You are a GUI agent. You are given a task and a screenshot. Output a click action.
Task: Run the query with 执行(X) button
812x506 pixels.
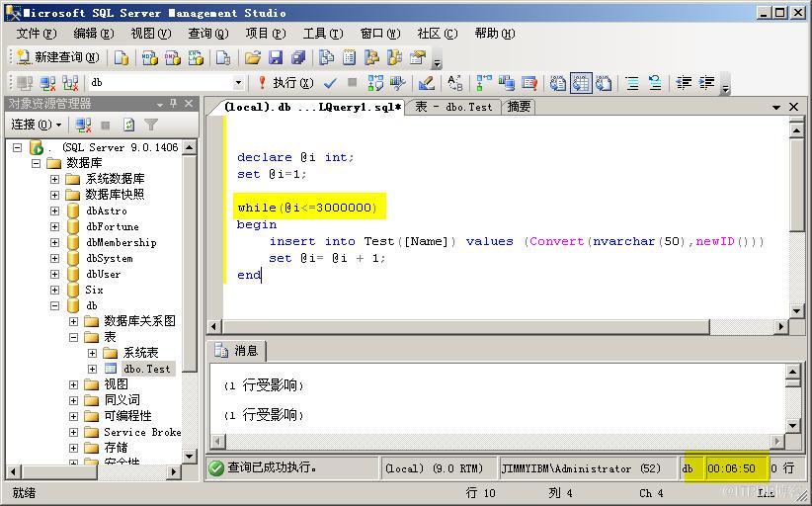click(286, 83)
